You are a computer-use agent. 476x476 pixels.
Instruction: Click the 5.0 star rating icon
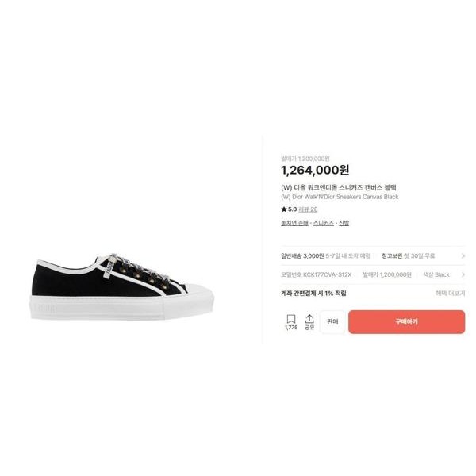pyautogui.click(x=284, y=209)
